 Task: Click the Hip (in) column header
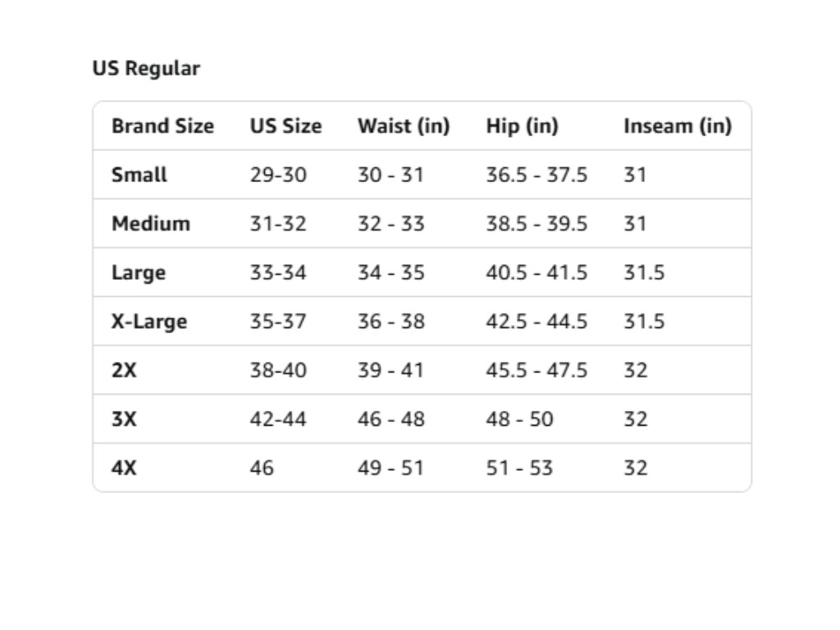pyautogui.click(x=522, y=126)
